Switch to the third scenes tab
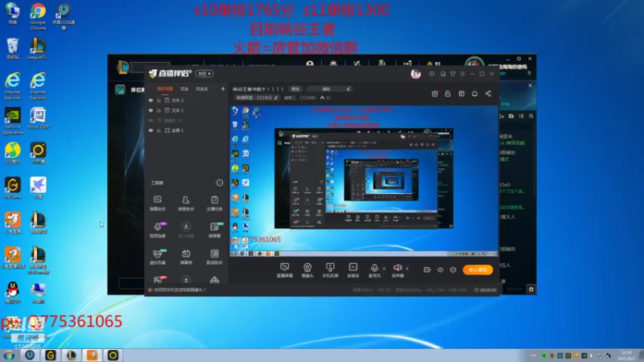The image size is (644, 362). pos(202,88)
